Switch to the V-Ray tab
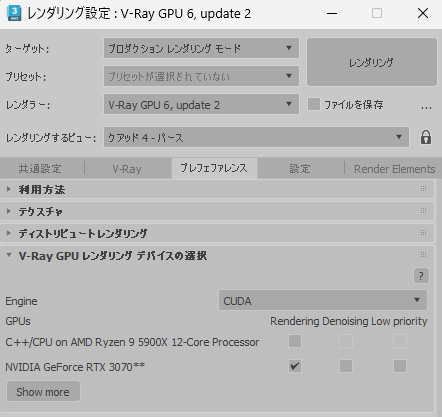 pyautogui.click(x=127, y=169)
